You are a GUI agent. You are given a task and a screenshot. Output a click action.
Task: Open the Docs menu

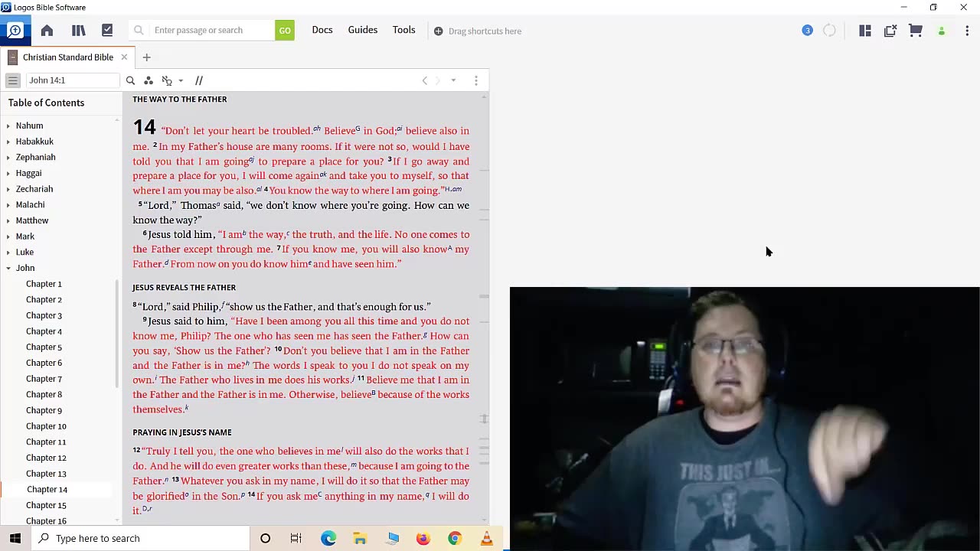[x=322, y=30]
